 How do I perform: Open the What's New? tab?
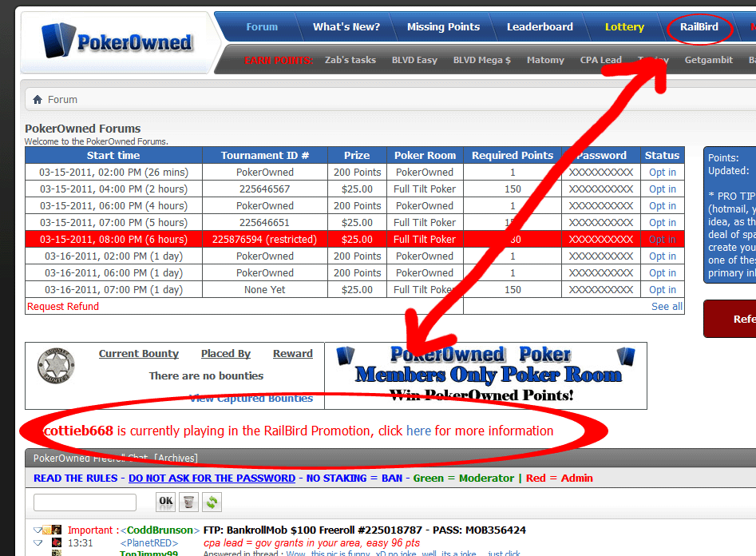click(346, 27)
